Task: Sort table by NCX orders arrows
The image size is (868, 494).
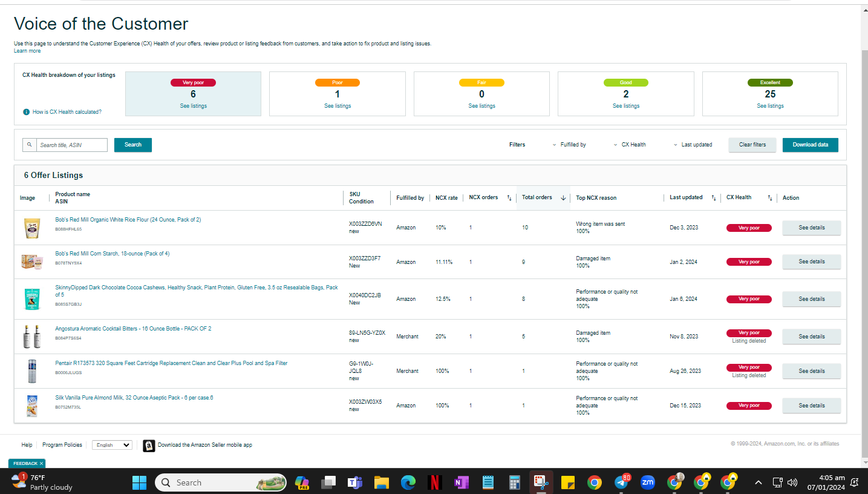Action: tap(509, 198)
